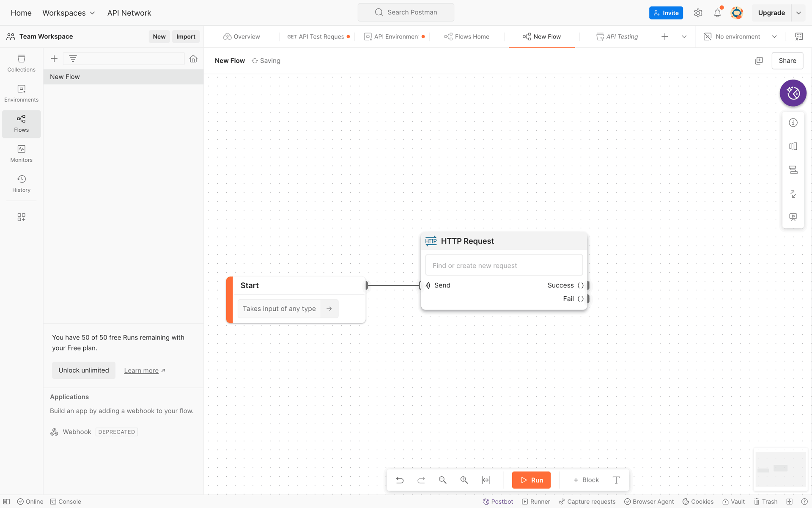Open the environment quick look icon

799,36
